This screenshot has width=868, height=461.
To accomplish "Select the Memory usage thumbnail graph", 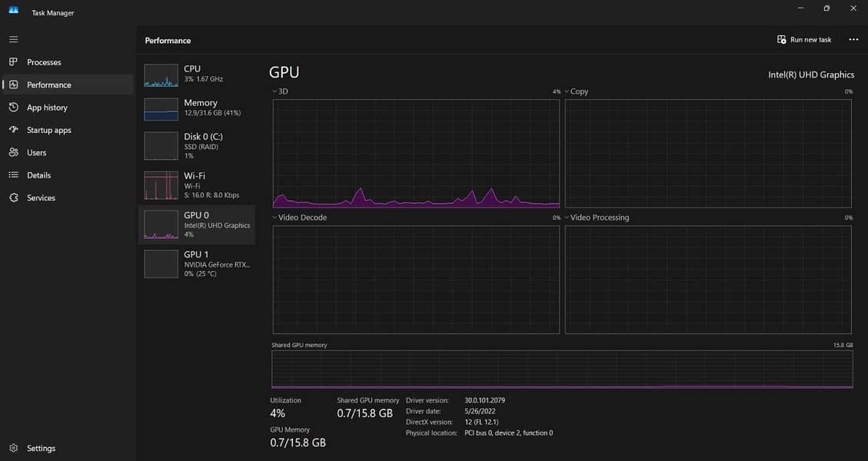I will (x=161, y=109).
